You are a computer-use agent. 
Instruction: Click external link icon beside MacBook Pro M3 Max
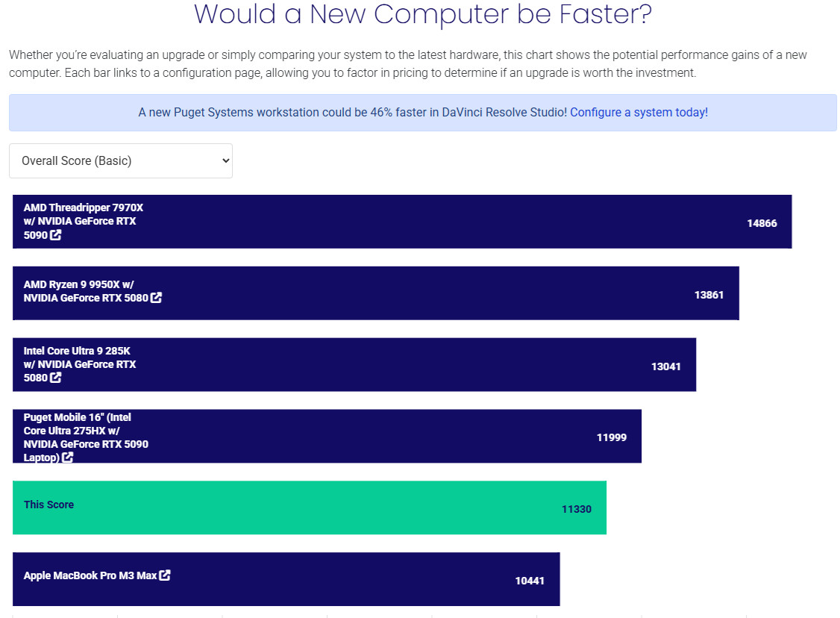pyautogui.click(x=165, y=575)
